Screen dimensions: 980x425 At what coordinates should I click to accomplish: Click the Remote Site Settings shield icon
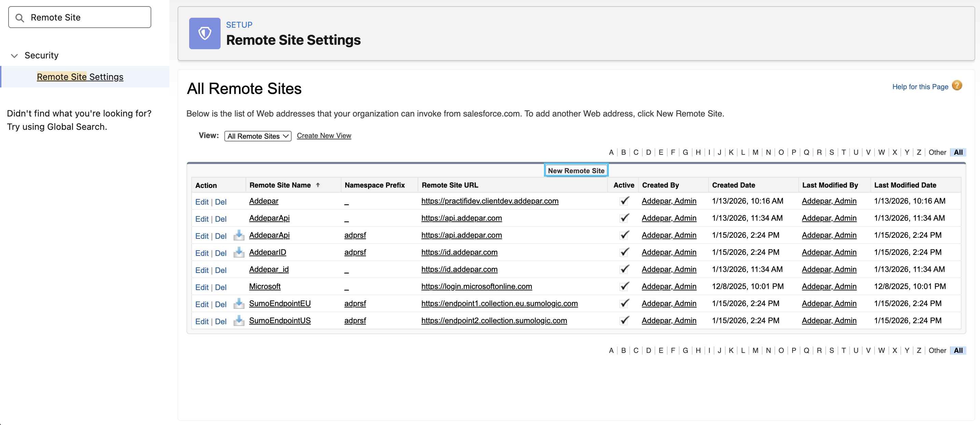[x=205, y=33]
